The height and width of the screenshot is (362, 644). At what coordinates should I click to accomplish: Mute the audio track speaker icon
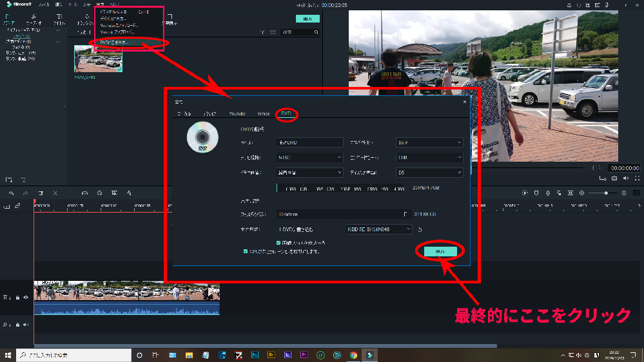26,325
